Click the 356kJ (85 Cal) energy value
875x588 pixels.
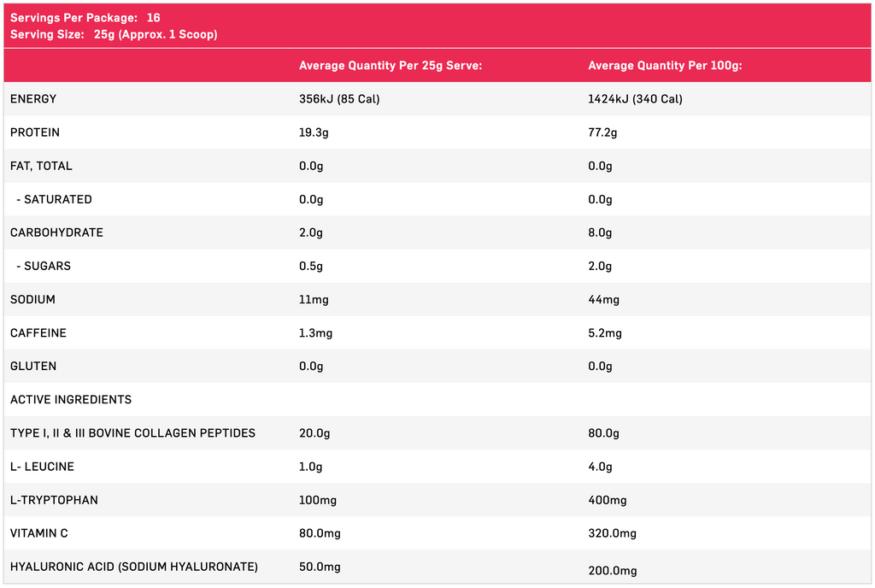click(339, 99)
